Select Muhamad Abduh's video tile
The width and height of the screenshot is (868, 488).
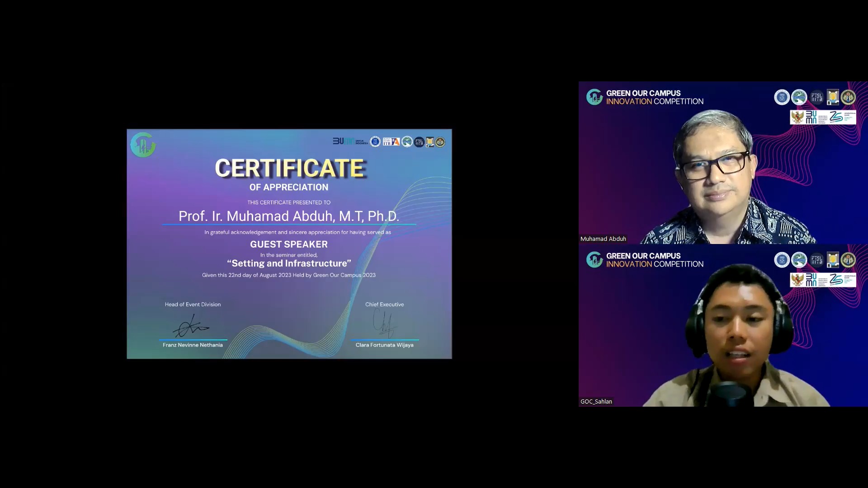click(722, 172)
